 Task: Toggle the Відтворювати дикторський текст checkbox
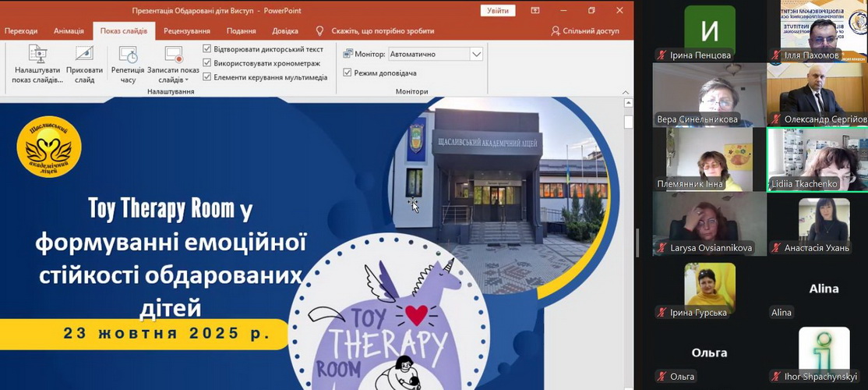(207, 49)
